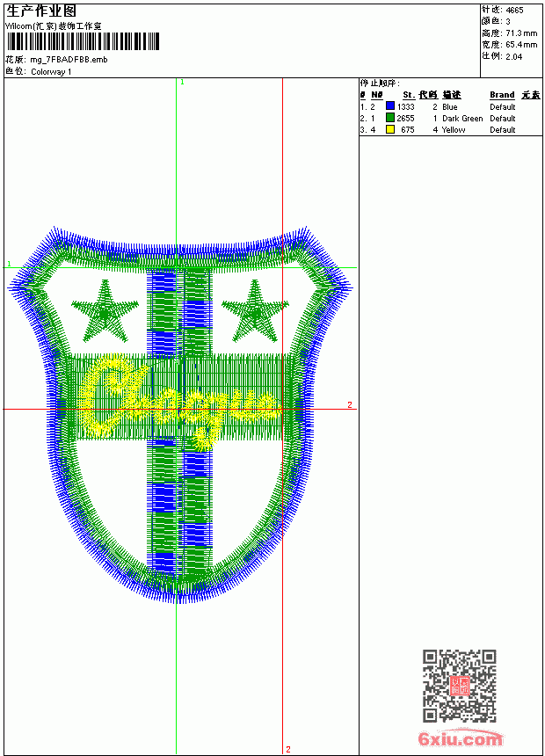Click the Colorway 1 label
545x756 pixels.
tap(51, 71)
